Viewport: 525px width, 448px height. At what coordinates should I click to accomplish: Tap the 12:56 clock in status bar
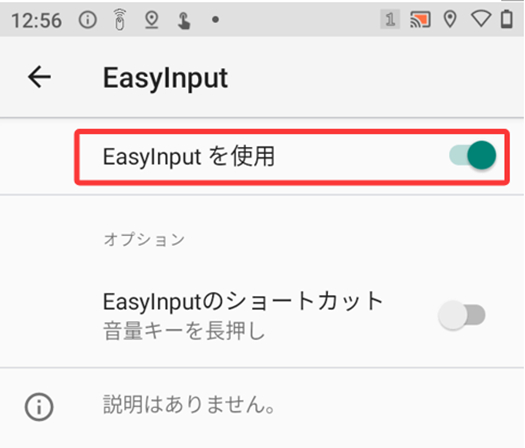click(x=36, y=20)
